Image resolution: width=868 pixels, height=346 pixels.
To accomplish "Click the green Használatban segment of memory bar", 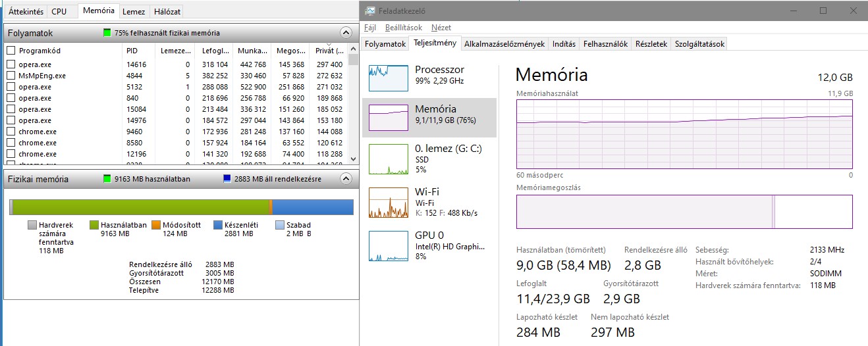I will [141, 207].
